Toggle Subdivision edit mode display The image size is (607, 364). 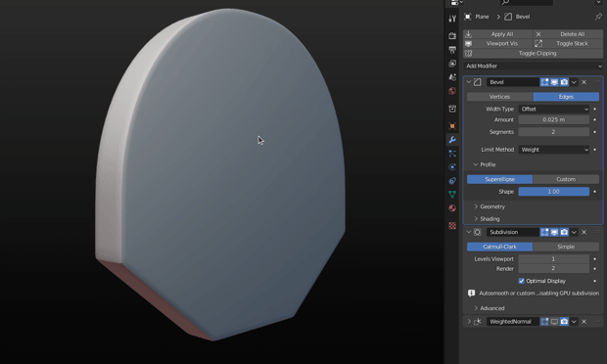(544, 232)
